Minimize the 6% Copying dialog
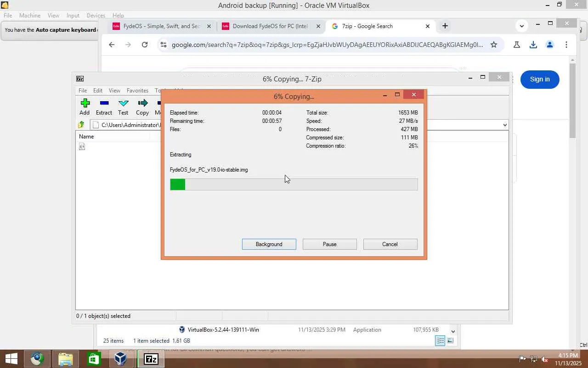Viewport: 588px width, 368px height. pos(385,95)
